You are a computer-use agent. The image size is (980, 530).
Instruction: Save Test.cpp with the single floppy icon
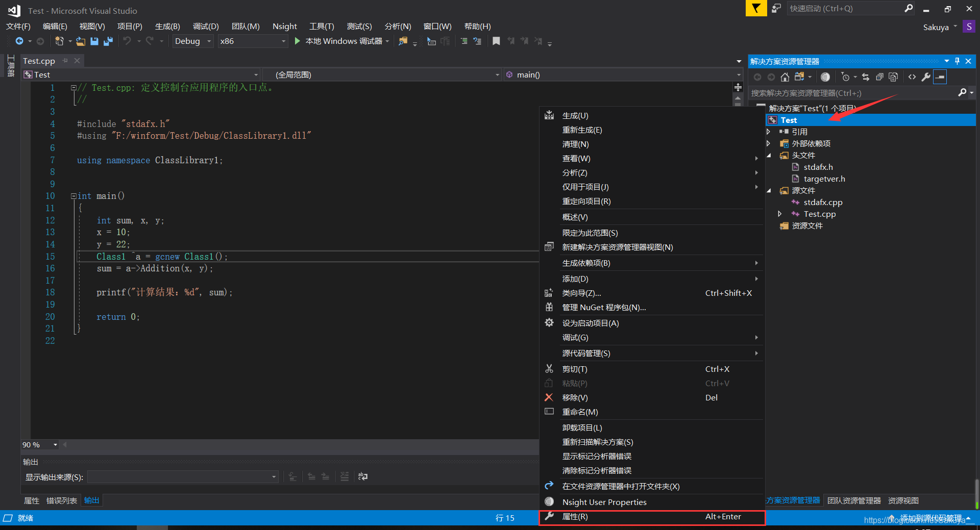[94, 41]
